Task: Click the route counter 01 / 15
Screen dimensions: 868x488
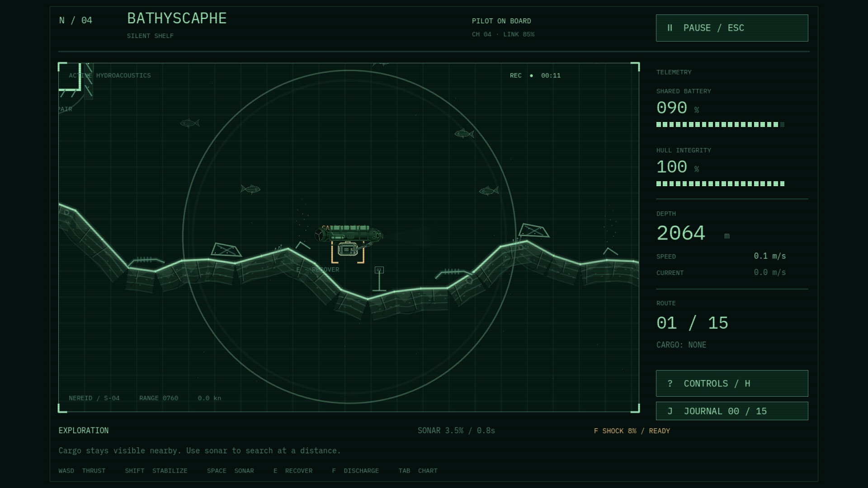Action: 692,323
